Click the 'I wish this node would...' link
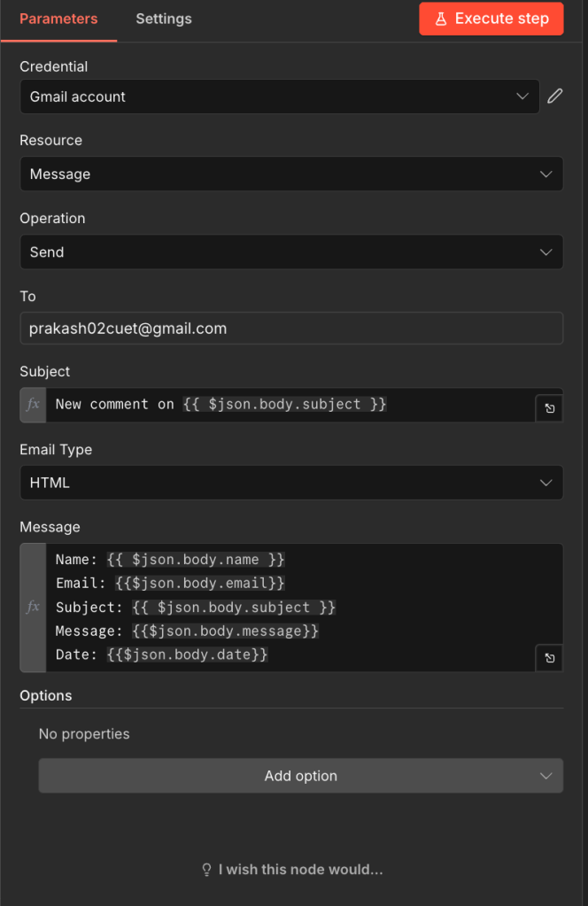Screen dimensions: 588x906 tap(301, 869)
